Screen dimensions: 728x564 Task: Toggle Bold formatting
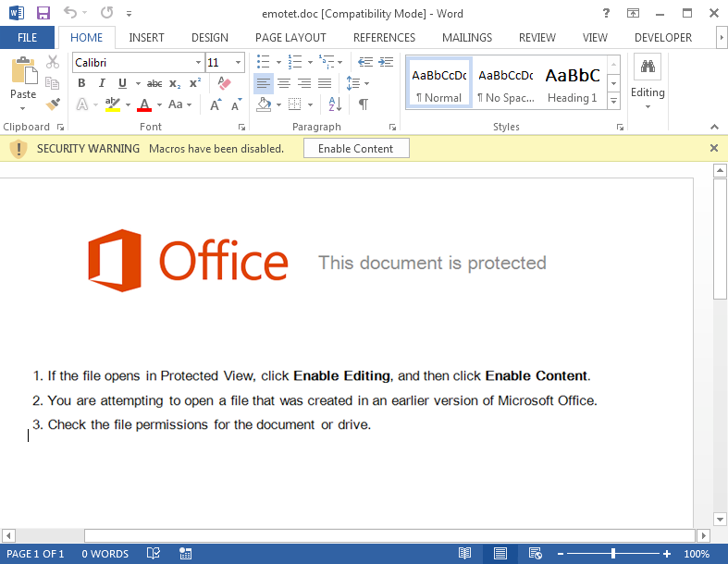coord(81,83)
